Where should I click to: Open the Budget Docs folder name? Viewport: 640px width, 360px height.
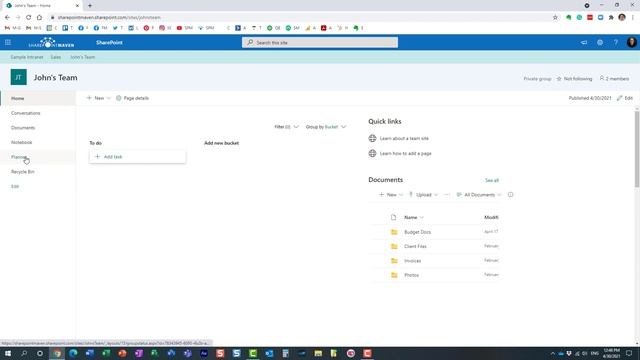(x=417, y=232)
